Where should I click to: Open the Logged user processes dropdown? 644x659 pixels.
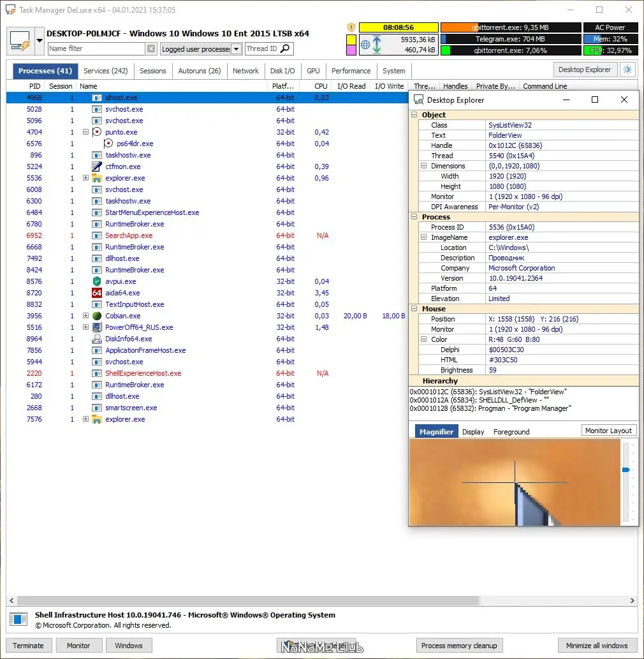237,48
